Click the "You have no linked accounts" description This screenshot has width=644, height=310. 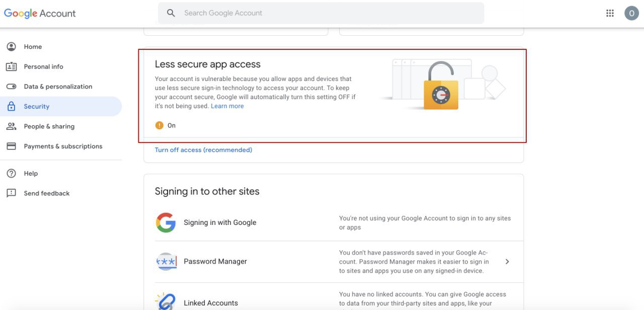pos(423,299)
